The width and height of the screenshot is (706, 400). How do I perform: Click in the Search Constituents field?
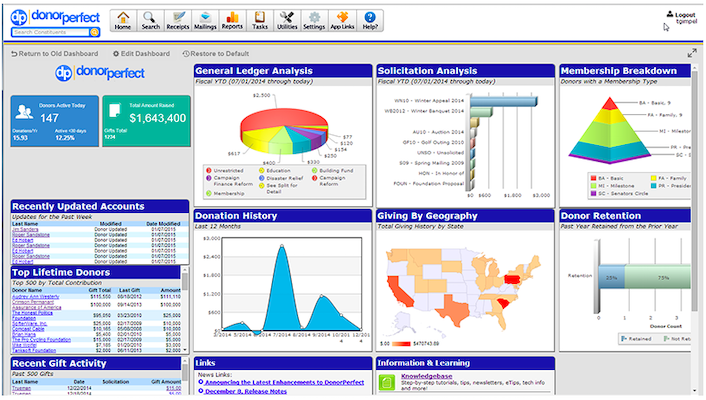click(x=51, y=32)
